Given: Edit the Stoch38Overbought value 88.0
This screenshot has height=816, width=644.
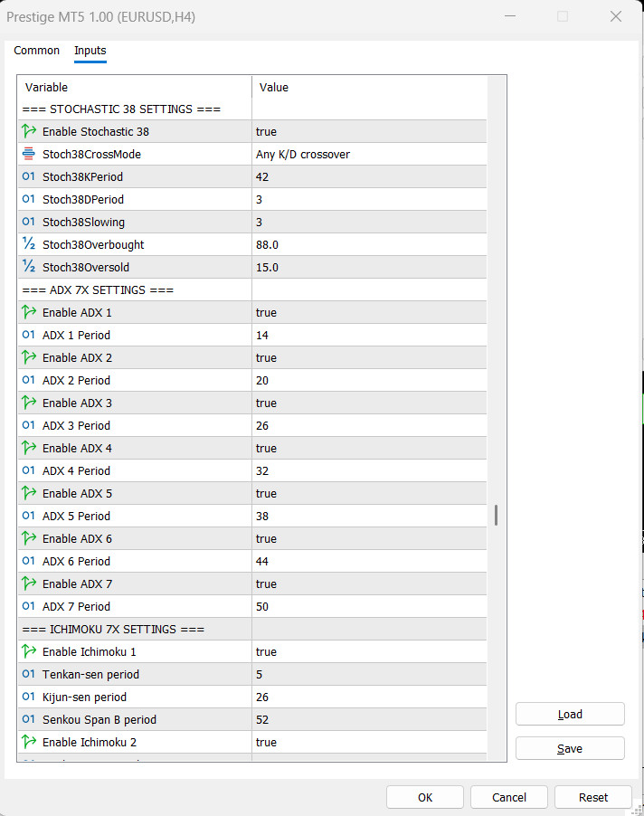Looking at the screenshot, I should [369, 244].
